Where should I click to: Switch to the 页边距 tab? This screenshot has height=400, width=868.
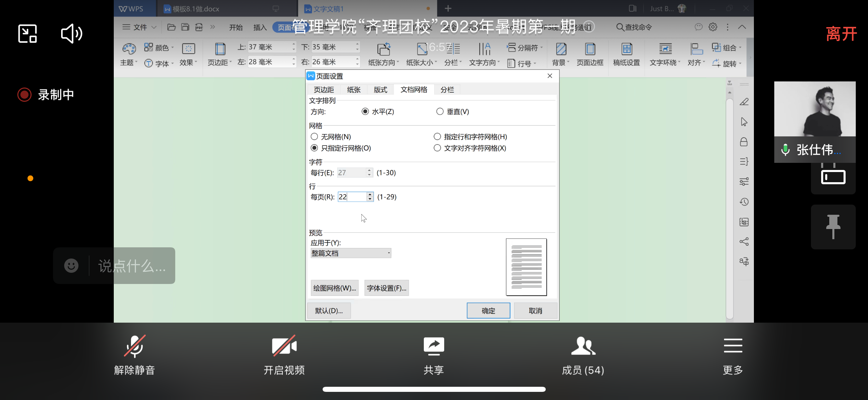324,90
